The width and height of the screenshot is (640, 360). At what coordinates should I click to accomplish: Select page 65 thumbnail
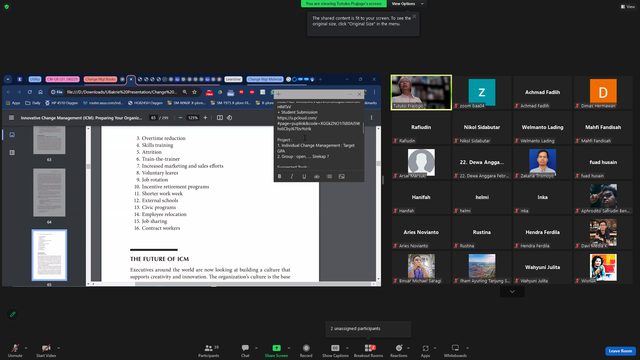pos(49,255)
